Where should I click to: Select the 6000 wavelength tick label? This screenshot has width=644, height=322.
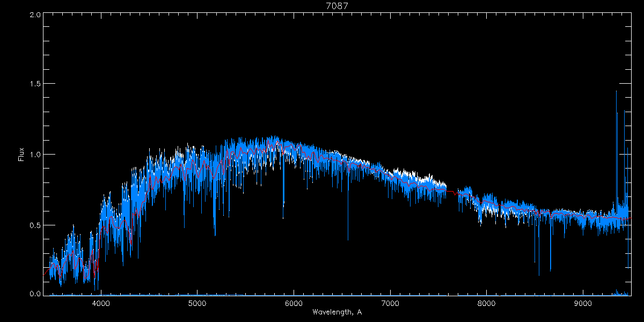[x=294, y=302]
